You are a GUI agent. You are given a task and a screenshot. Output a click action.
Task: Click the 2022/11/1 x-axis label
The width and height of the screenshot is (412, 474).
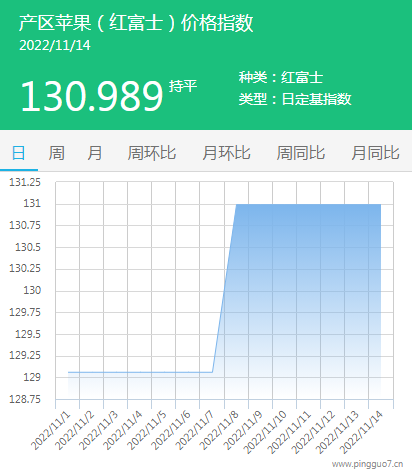[51, 430]
